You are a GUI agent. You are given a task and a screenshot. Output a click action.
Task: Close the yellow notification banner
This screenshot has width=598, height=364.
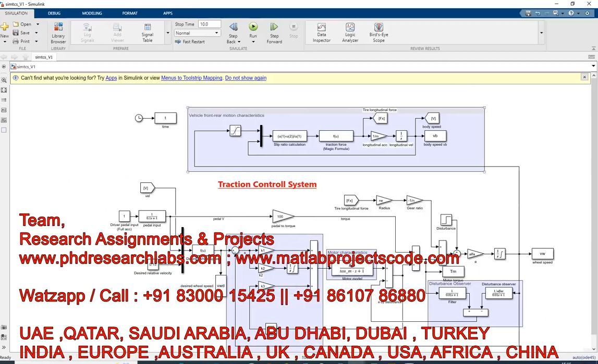(x=584, y=77)
